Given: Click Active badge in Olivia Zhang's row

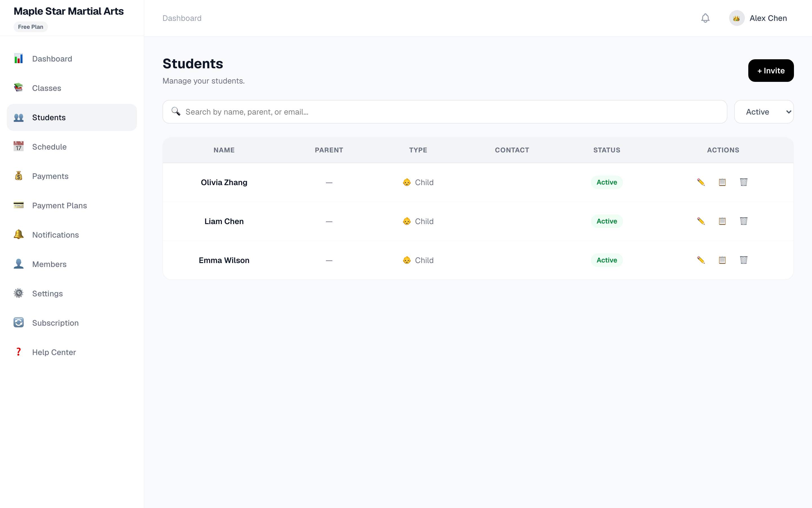Looking at the screenshot, I should click(x=607, y=182).
